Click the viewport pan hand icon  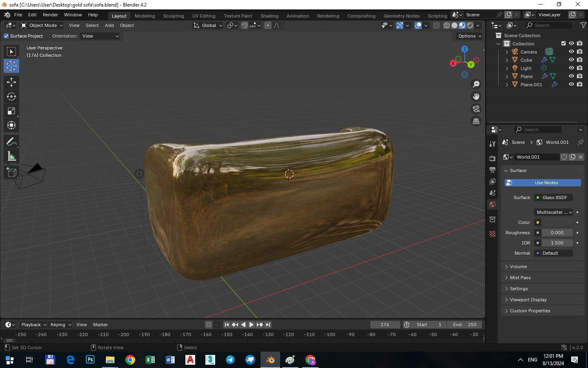[476, 96]
